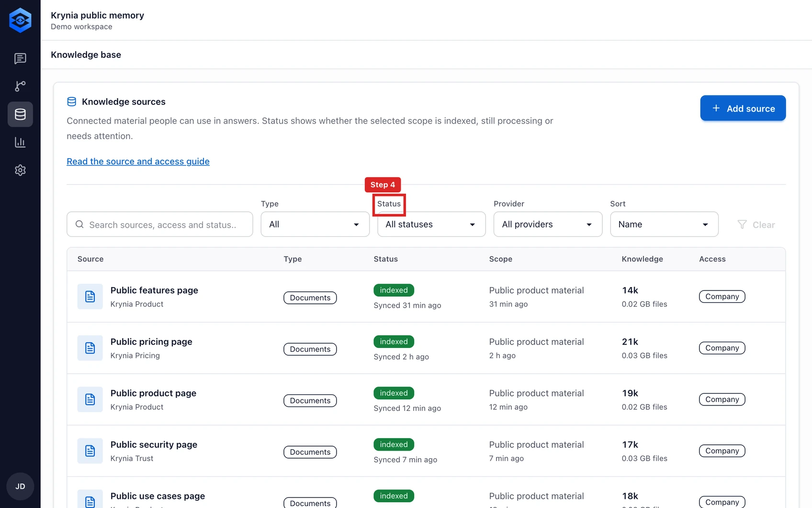Open the JD user avatar
This screenshot has height=508, width=812.
tap(20, 486)
